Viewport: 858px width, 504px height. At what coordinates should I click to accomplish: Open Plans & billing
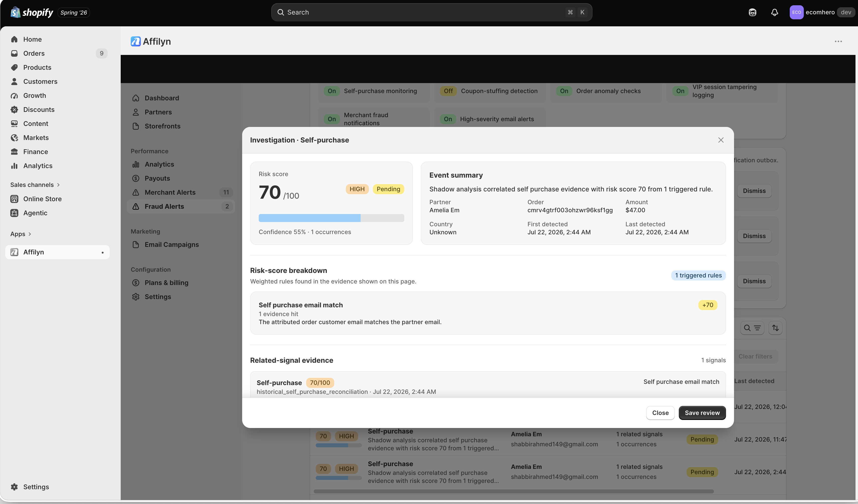[166, 283]
